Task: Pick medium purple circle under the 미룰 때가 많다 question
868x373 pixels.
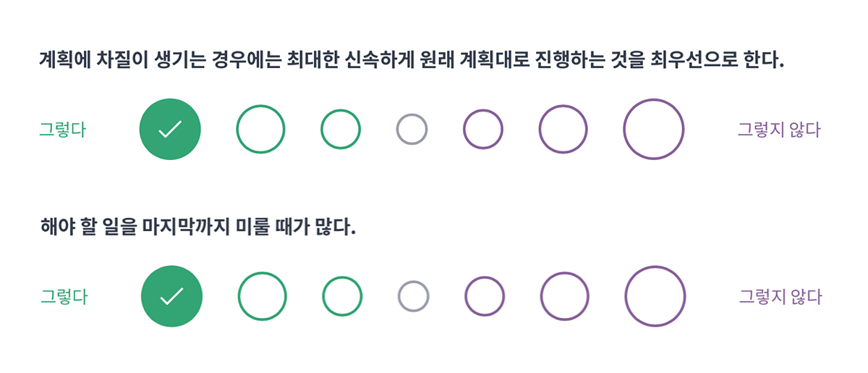Action: [564, 296]
